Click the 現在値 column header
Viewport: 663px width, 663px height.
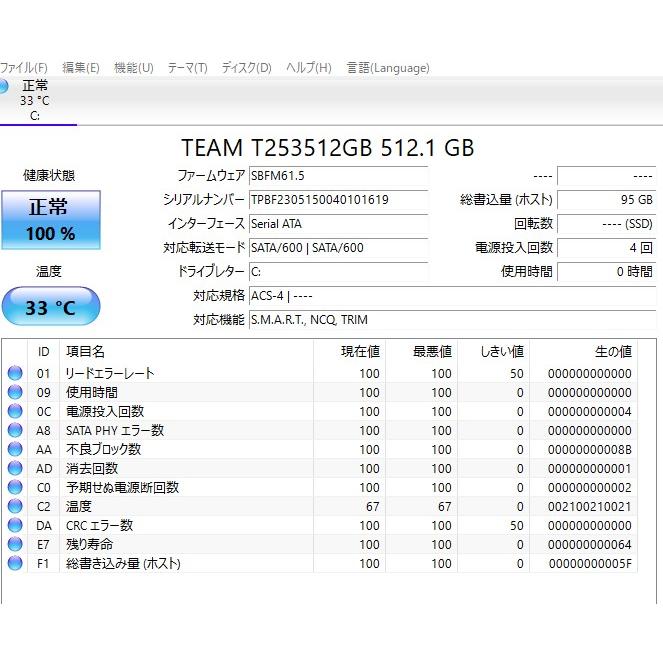click(349, 351)
